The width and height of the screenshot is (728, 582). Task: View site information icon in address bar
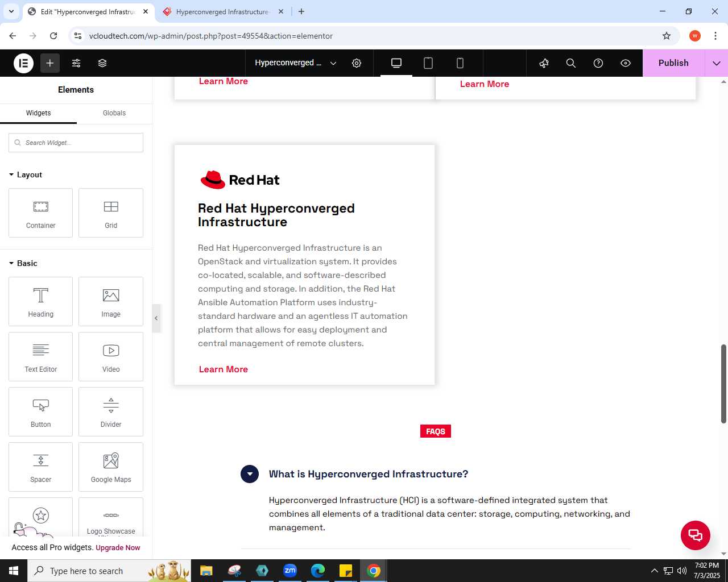[x=78, y=36]
